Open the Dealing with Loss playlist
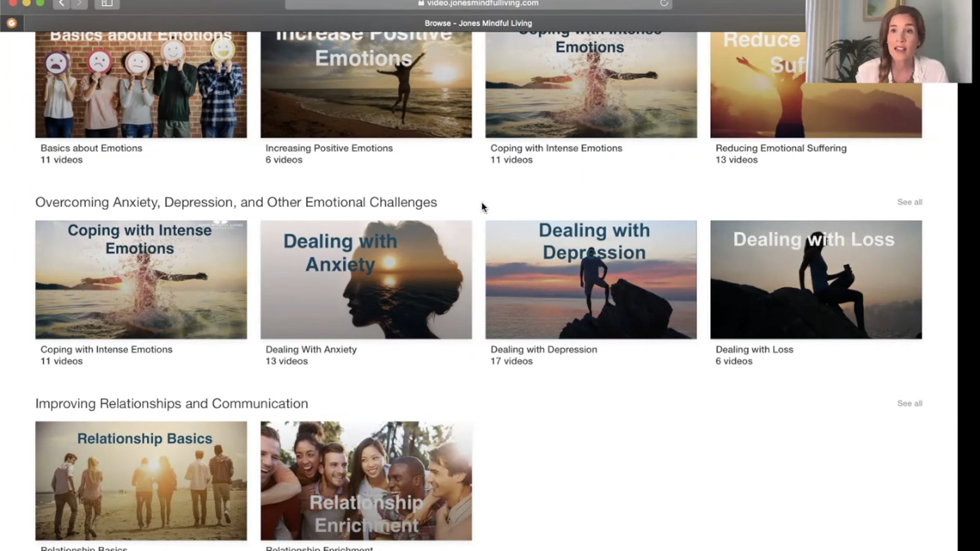This screenshot has width=980, height=551. click(x=816, y=279)
